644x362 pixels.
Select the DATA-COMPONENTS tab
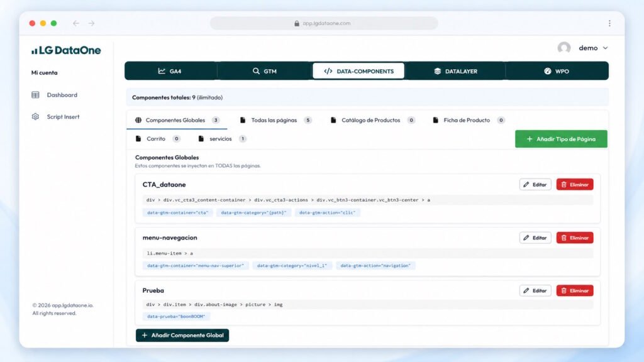[x=358, y=71]
